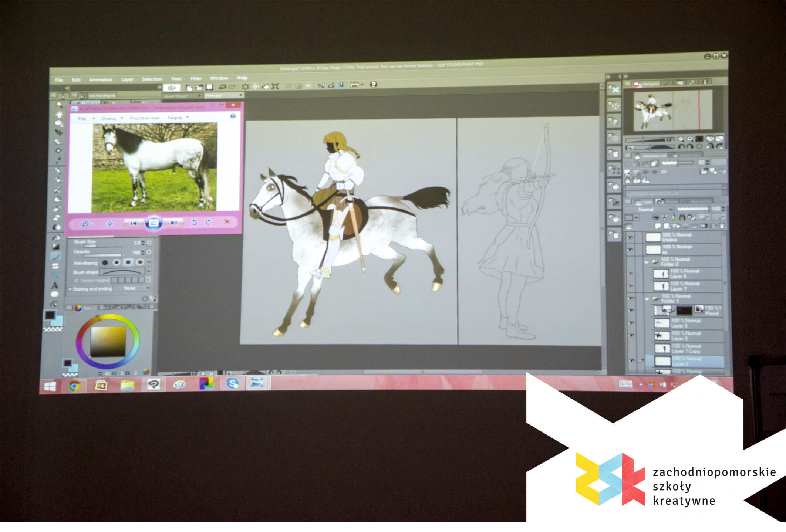Click the help icon in photo viewer
The height and width of the screenshot is (532, 786).
(x=233, y=116)
